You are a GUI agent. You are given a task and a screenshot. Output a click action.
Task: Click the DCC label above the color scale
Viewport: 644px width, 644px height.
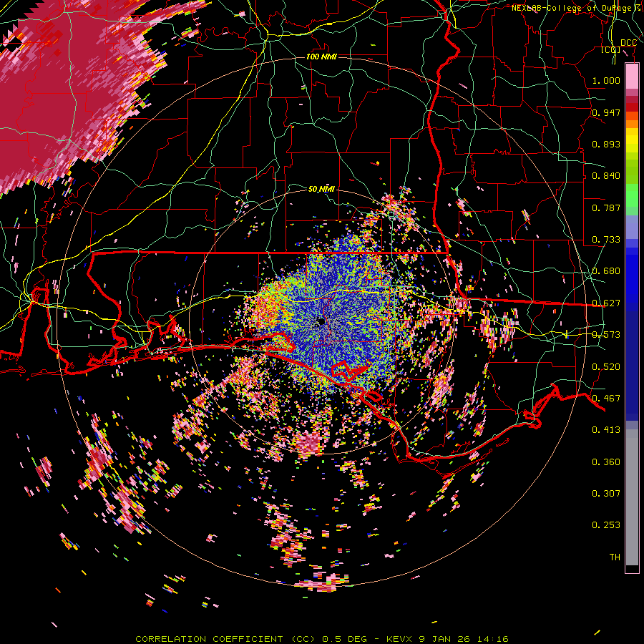click(x=628, y=43)
